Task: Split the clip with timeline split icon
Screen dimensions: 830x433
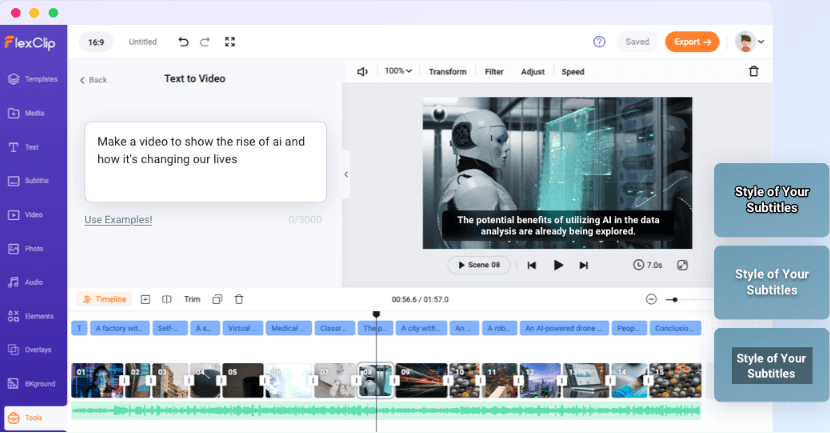Action: [167, 299]
